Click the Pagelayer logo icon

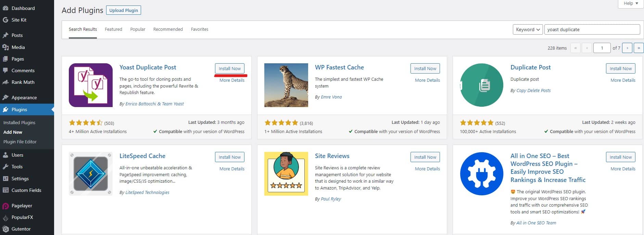point(5,206)
